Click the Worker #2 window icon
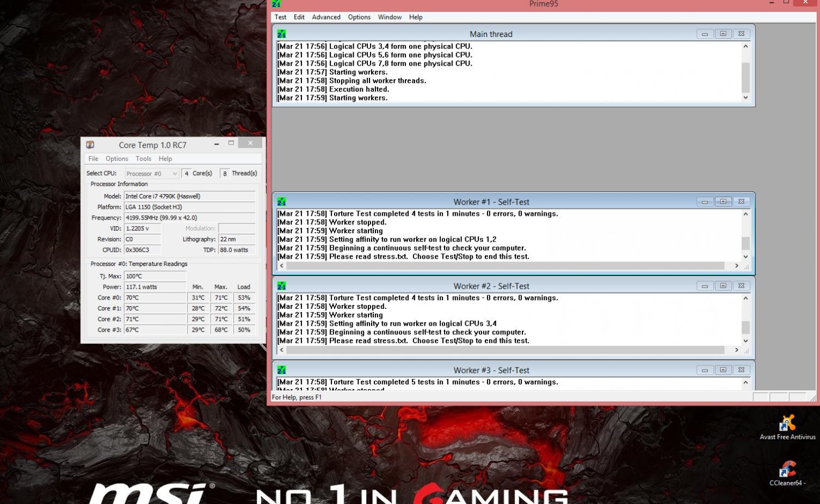This screenshot has width=820, height=504. click(x=281, y=286)
